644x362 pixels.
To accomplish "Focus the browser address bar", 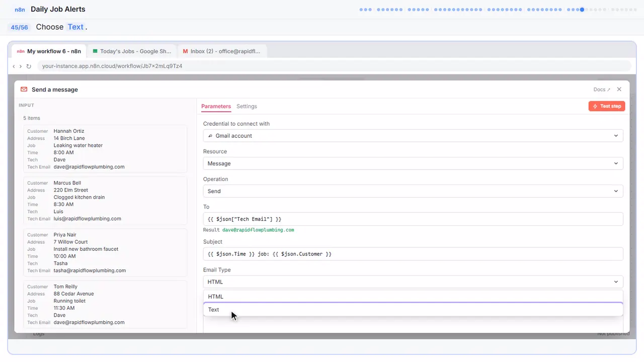I will 335,66.
